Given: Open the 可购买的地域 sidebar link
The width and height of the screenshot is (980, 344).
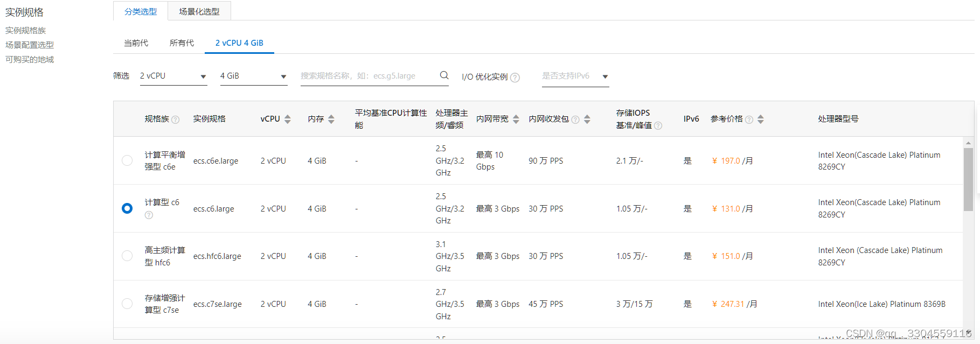Looking at the screenshot, I should (30, 59).
